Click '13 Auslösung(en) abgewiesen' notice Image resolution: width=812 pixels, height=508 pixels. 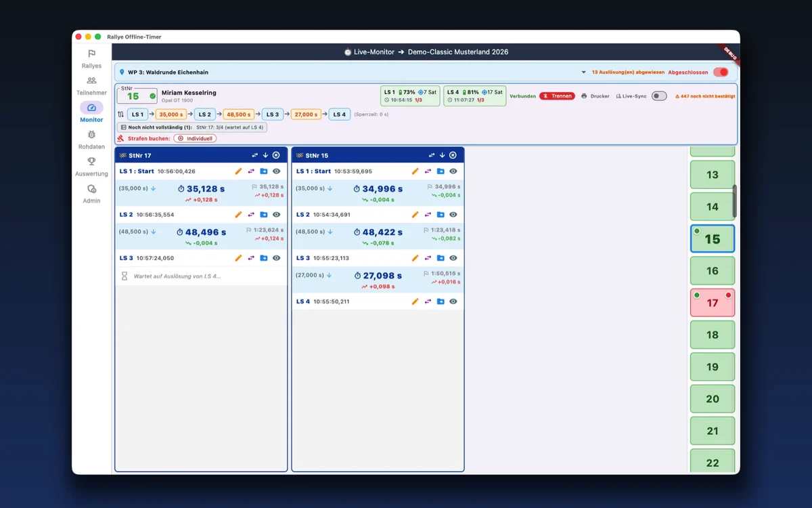tap(628, 72)
